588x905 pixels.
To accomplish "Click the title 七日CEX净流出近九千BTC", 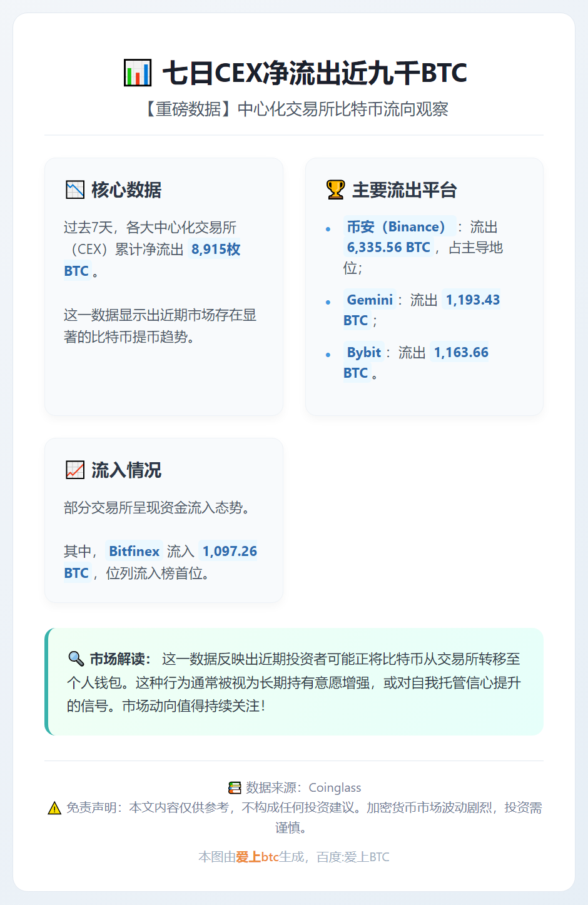I will 315,73.
